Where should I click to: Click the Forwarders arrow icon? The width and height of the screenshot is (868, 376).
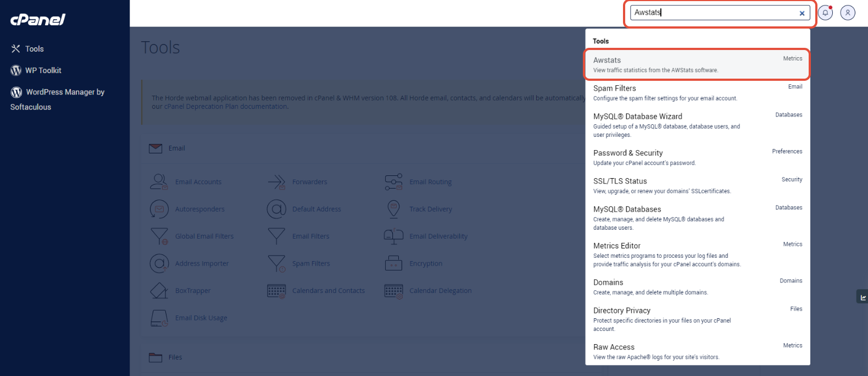pyautogui.click(x=276, y=182)
